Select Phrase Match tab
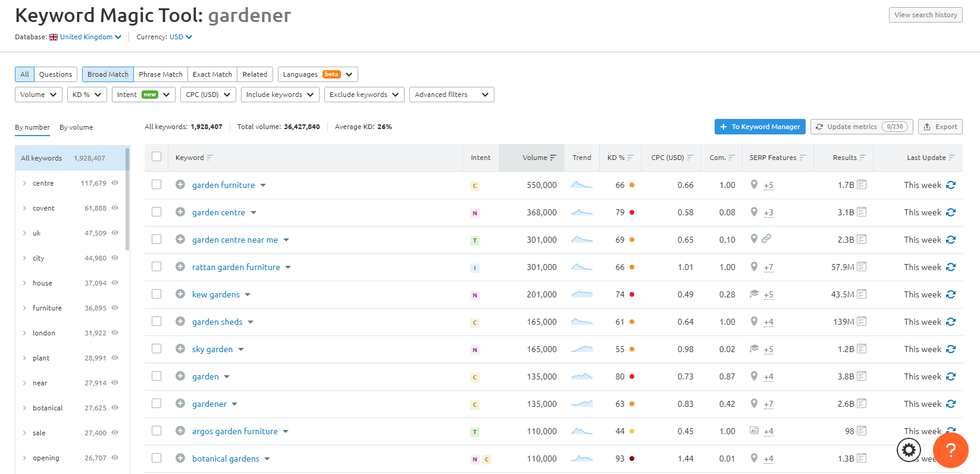The image size is (980, 474). tap(161, 74)
